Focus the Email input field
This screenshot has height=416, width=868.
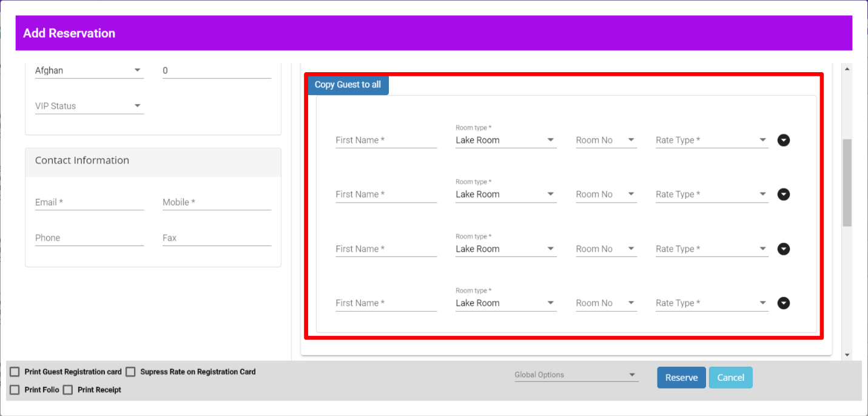[89, 203]
